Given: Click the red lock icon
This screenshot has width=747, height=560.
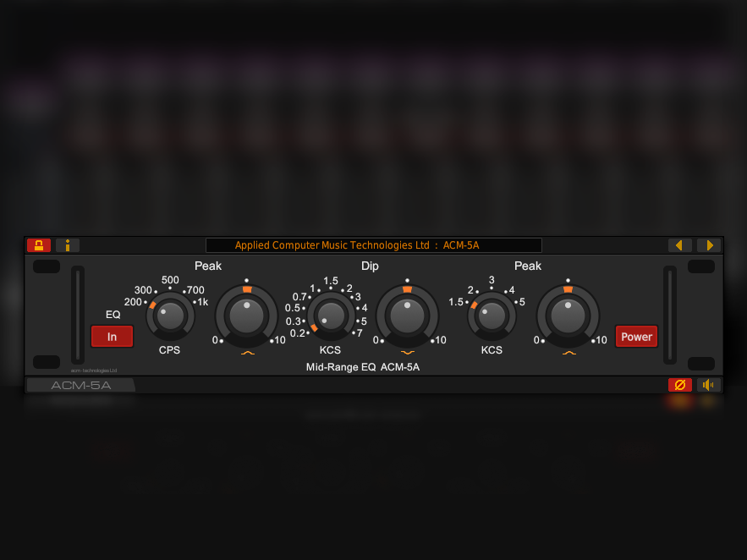Looking at the screenshot, I should pos(39,245).
